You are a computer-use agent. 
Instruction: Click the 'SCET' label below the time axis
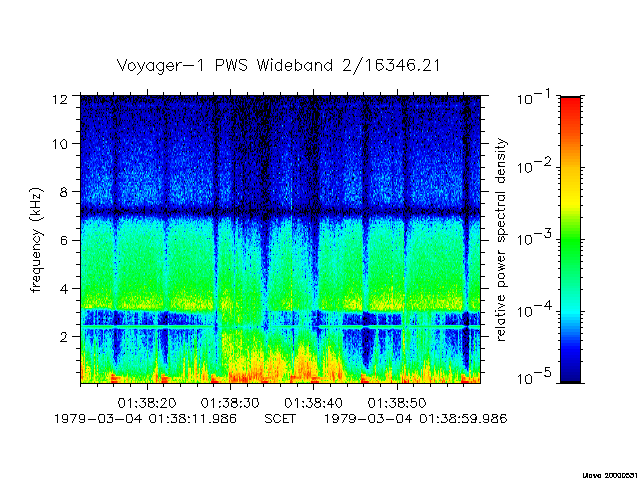[280, 419]
